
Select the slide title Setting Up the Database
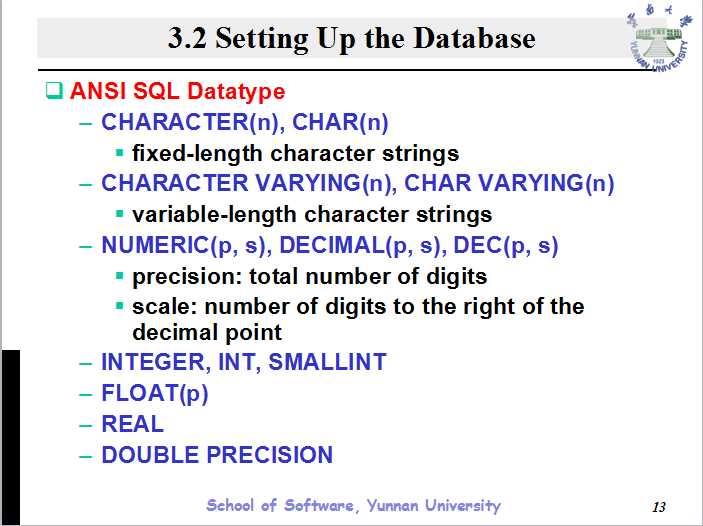(352, 39)
